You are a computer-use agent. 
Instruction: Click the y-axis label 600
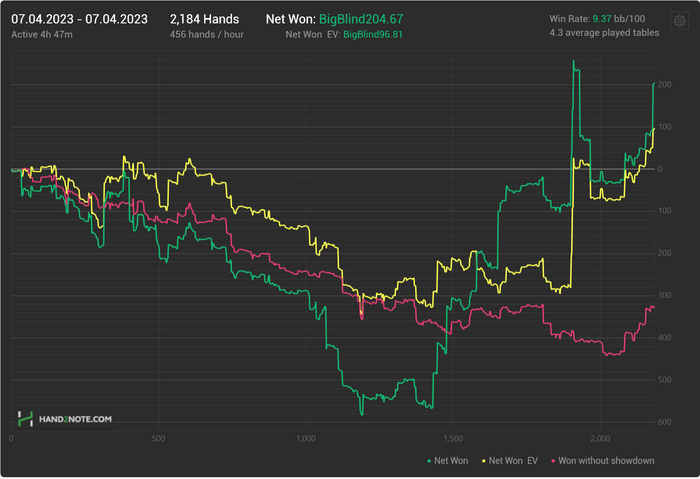(x=664, y=422)
